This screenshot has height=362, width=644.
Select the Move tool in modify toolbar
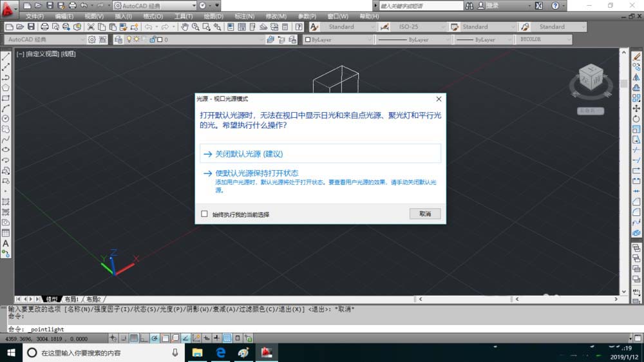(x=636, y=108)
